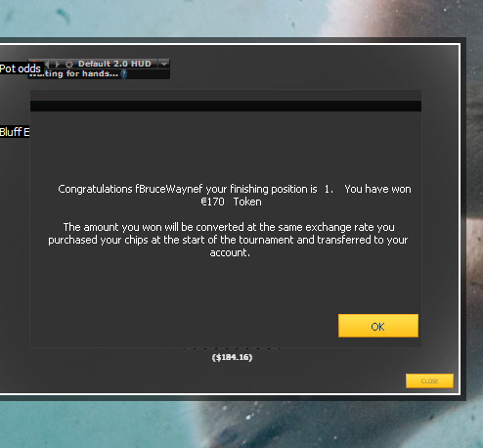Select the Pot odds label

coord(21,68)
